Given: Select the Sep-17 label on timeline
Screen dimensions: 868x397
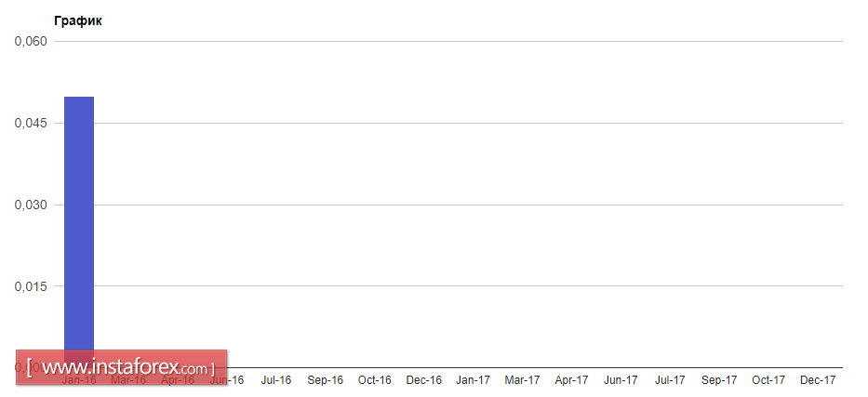Looking at the screenshot, I should coord(719,380).
